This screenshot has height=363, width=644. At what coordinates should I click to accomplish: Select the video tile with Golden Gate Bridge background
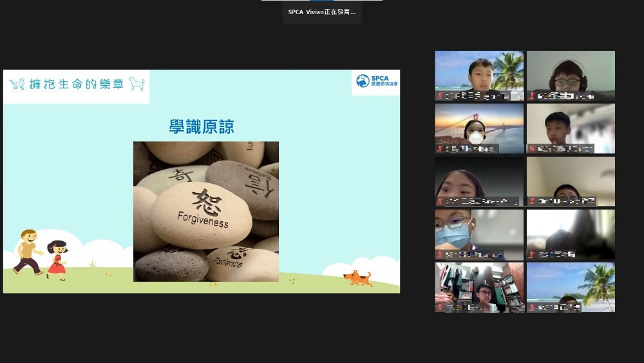(479, 128)
